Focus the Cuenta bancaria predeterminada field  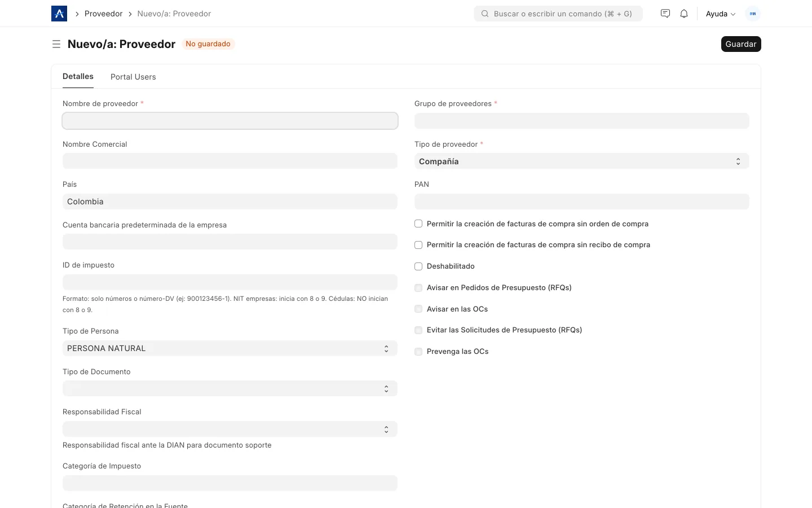[x=230, y=242]
